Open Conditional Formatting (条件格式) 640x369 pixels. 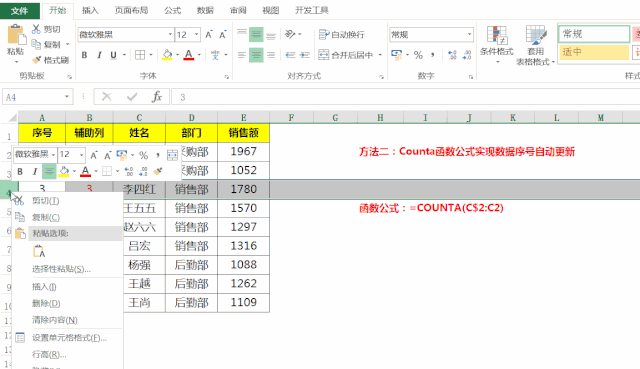coord(497,44)
